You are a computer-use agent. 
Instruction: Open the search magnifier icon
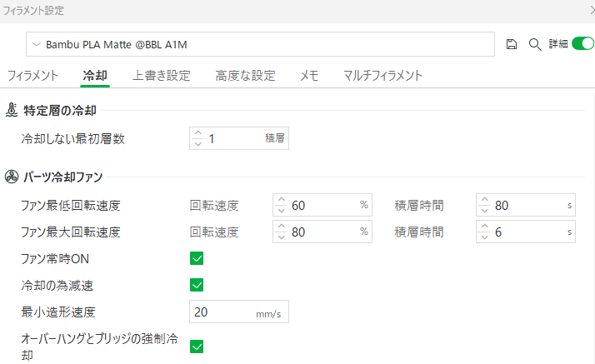point(535,44)
